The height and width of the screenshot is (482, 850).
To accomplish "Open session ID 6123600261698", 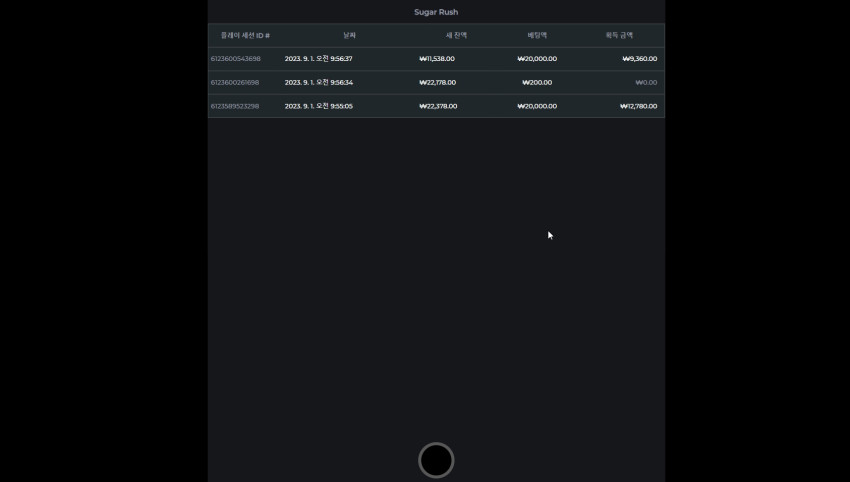I will (x=235, y=82).
